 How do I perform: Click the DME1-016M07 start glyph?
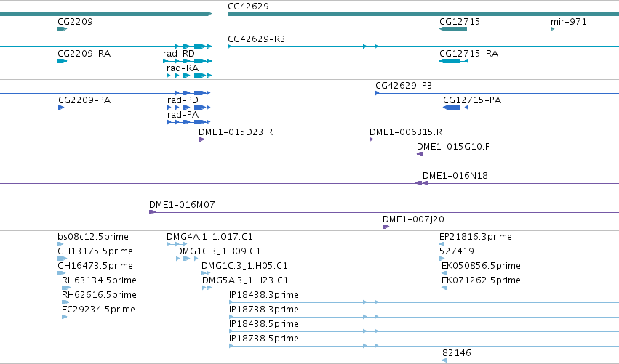(x=152, y=212)
